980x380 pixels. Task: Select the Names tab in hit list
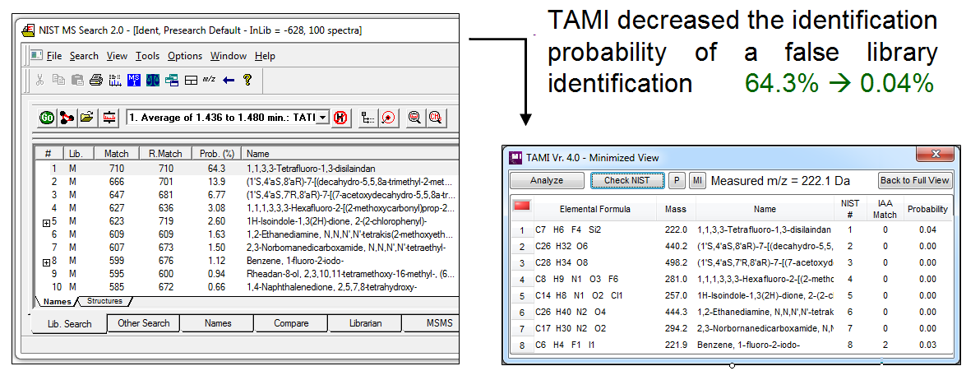coord(57,302)
